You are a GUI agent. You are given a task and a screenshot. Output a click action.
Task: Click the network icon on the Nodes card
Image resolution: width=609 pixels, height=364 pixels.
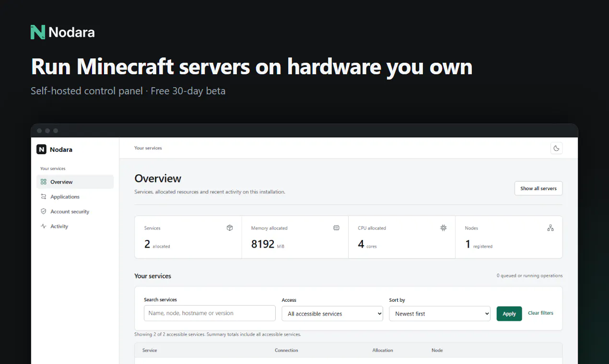[550, 228]
